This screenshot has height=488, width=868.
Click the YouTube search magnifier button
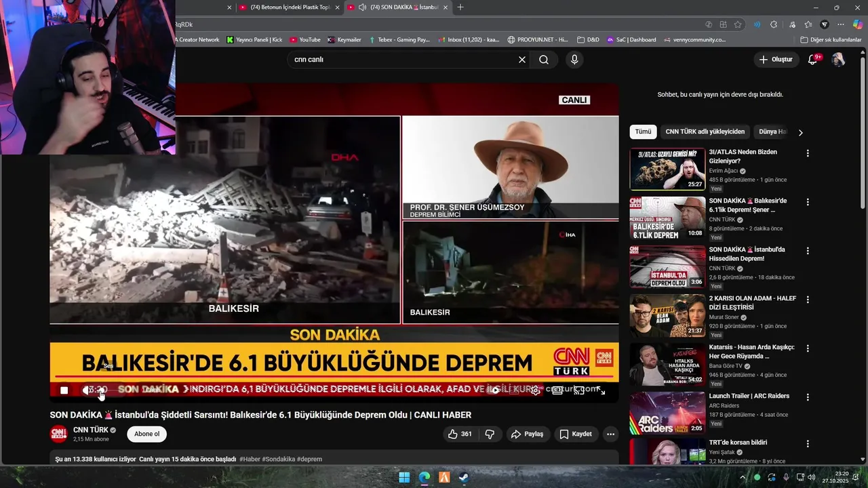(544, 60)
